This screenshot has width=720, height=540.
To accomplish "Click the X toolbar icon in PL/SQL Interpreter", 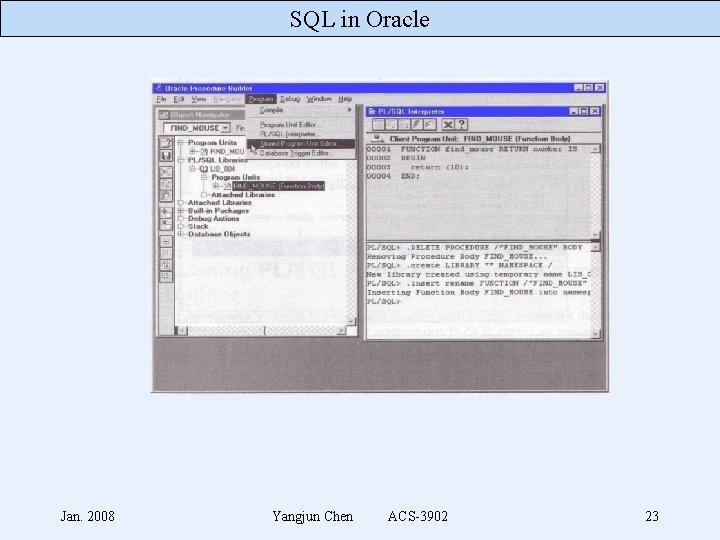I will [448, 124].
